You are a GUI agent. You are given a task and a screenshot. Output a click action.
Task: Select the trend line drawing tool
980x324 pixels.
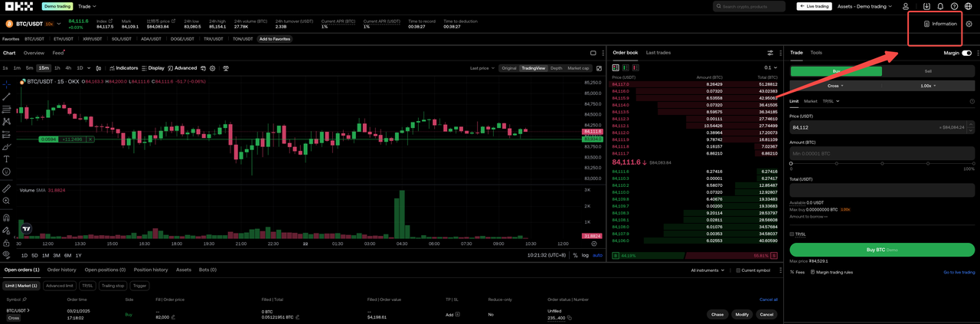(6, 97)
